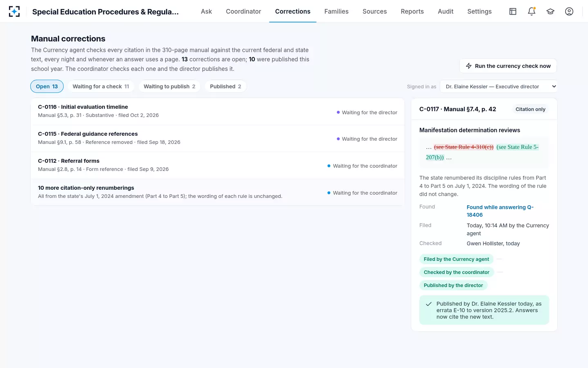Click C-0116's Waiting for the director status
Viewport: 588px width, 368px height.
pyautogui.click(x=367, y=112)
